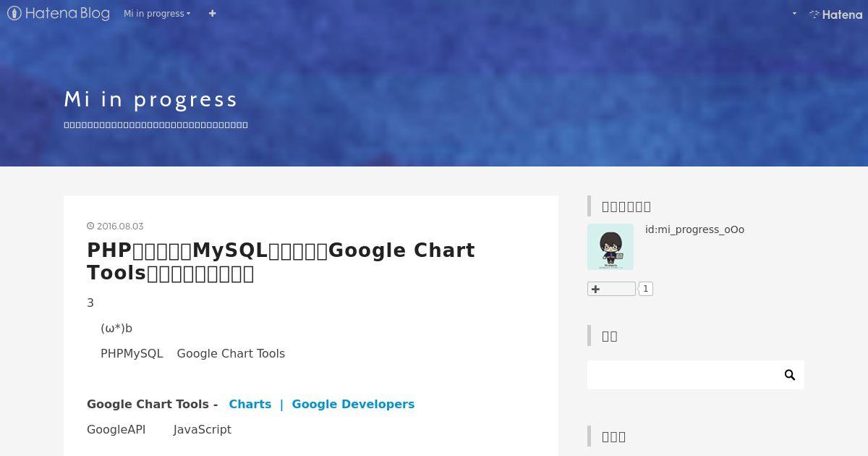Open the 'Mi in progress' blog dropdown
Image resolution: width=868 pixels, height=456 pixels.
[157, 13]
